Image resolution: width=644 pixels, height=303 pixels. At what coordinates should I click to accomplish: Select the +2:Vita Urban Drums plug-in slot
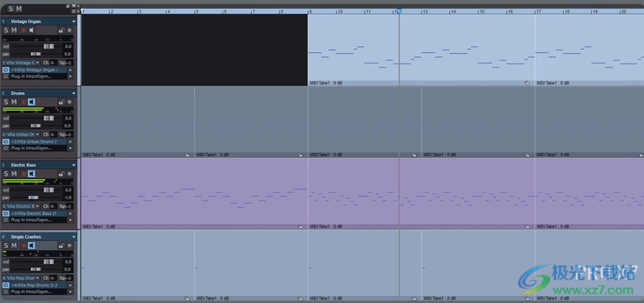(38, 142)
